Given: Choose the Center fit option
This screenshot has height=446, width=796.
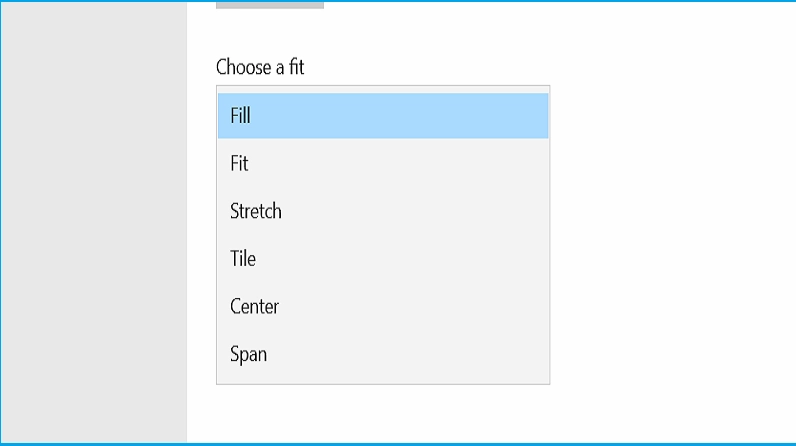Looking at the screenshot, I should click(383, 307).
